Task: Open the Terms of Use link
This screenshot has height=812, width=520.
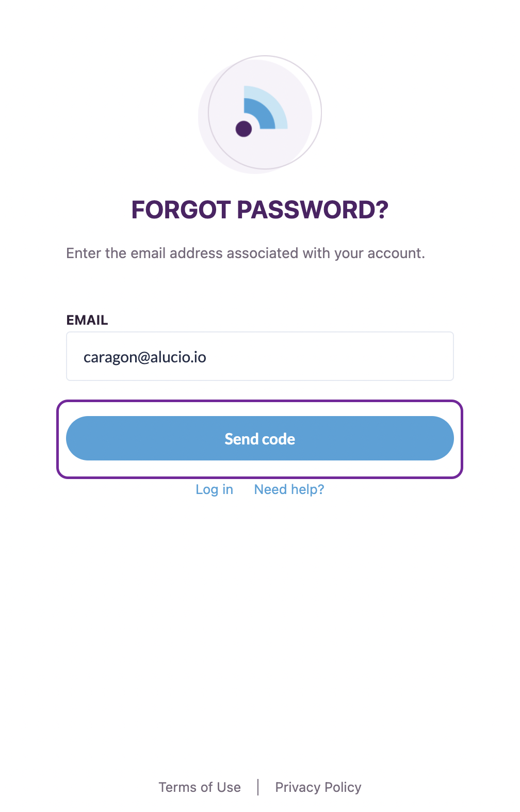Action: [200, 787]
